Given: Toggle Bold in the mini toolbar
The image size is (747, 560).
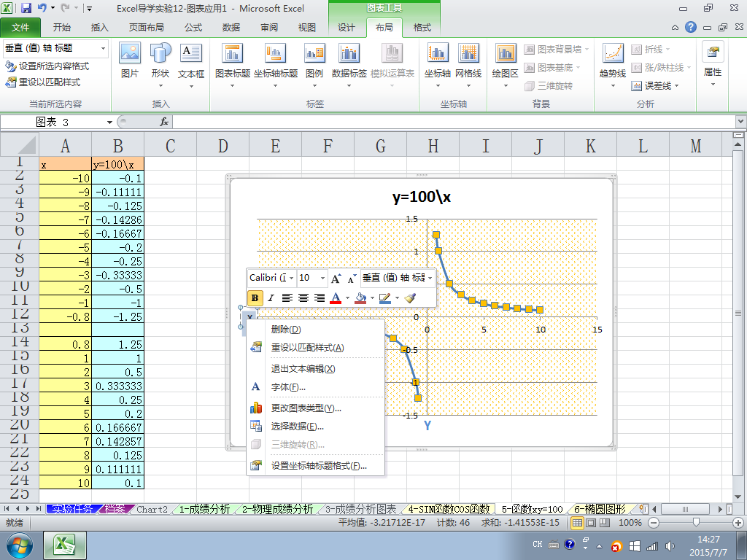Looking at the screenshot, I should pyautogui.click(x=255, y=298).
